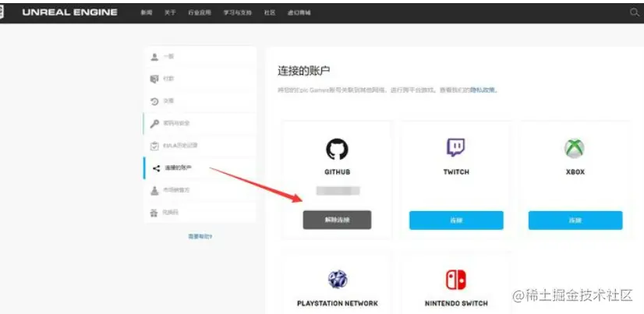Select the 连接的账户 share icon
This screenshot has width=644, height=314.
[156, 168]
